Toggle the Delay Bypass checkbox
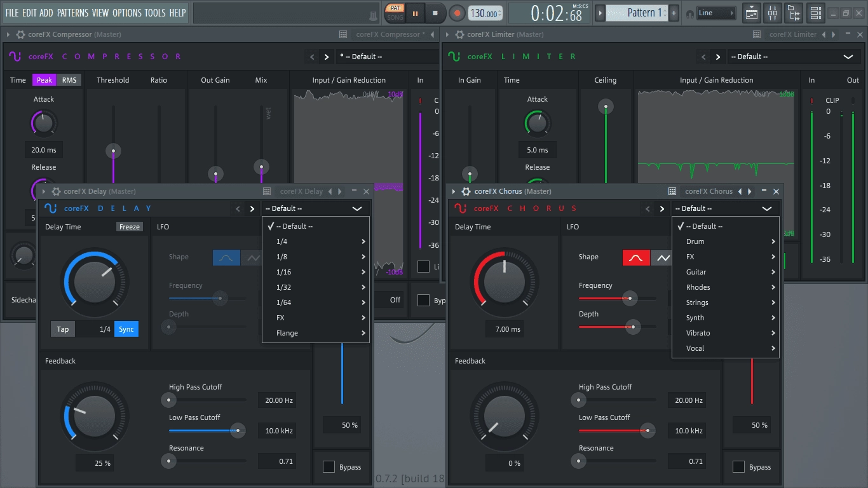 click(329, 467)
